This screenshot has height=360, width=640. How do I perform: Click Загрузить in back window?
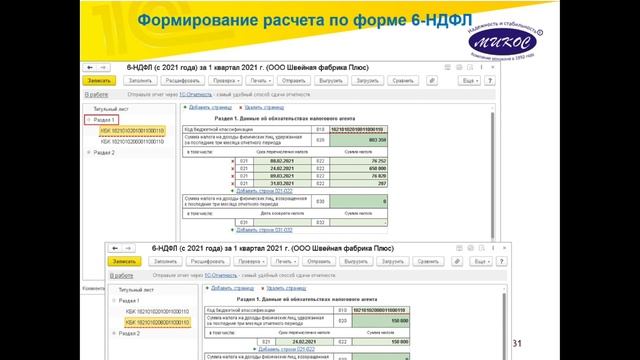point(367,80)
